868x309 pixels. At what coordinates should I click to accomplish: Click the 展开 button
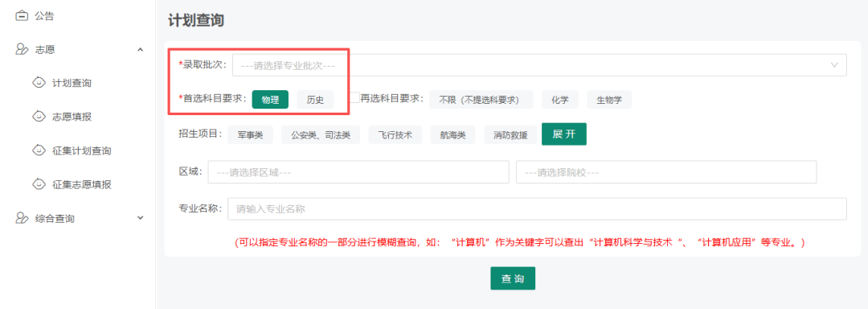tap(564, 134)
